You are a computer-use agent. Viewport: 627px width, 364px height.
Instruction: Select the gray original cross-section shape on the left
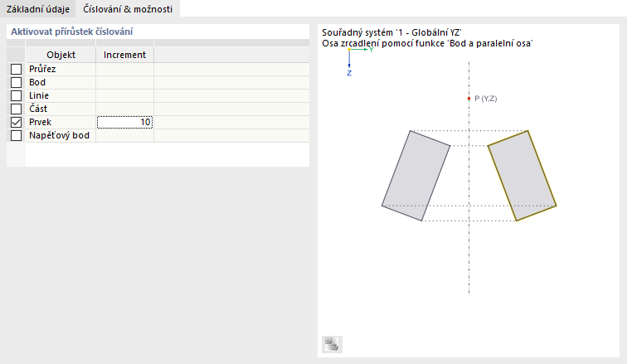(417, 175)
